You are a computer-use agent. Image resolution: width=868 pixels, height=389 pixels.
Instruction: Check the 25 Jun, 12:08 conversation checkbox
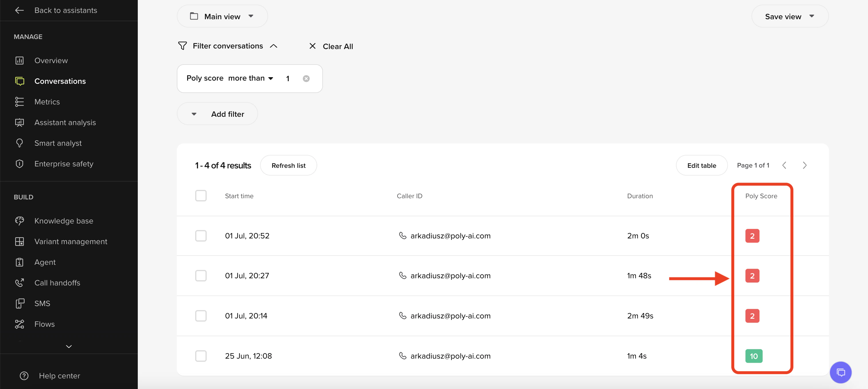coord(201,356)
